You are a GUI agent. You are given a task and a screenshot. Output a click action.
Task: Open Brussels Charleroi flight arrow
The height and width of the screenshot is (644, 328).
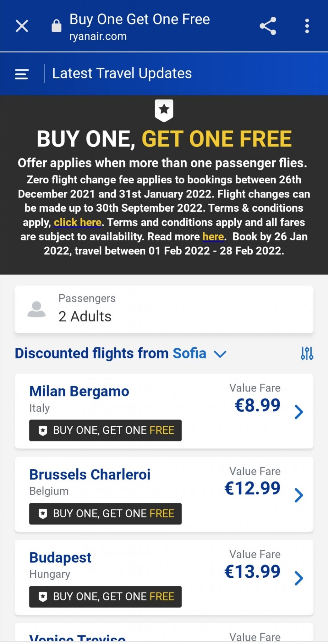pyautogui.click(x=299, y=495)
